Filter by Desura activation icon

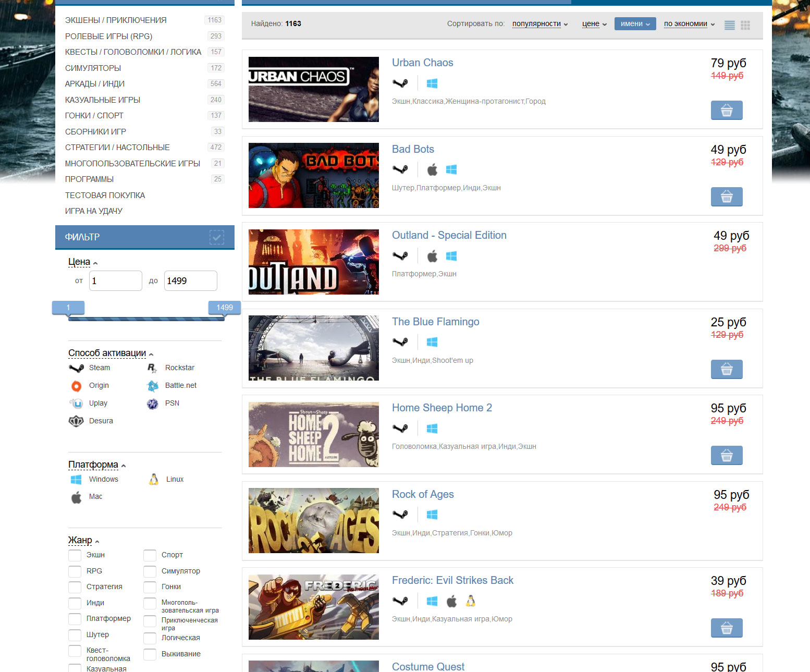point(76,421)
